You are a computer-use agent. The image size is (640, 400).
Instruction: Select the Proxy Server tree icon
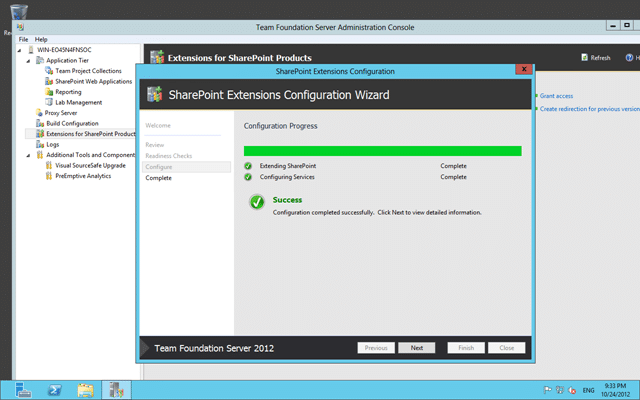click(39, 113)
